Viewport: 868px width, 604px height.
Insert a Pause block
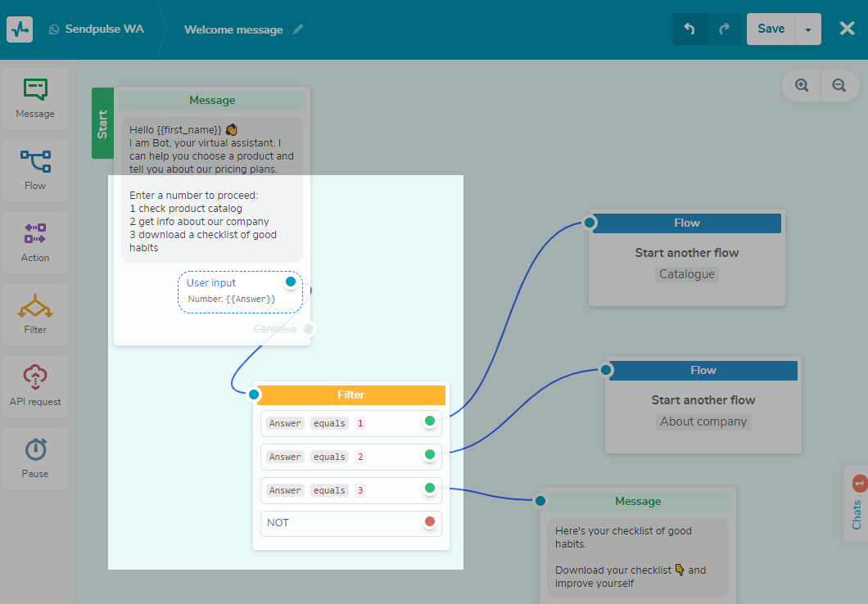[x=35, y=459]
